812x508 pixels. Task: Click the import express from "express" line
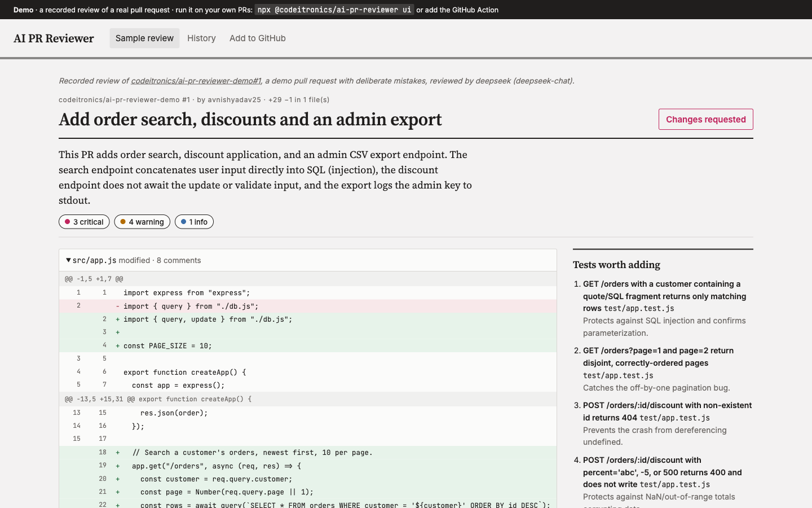[x=308, y=292]
